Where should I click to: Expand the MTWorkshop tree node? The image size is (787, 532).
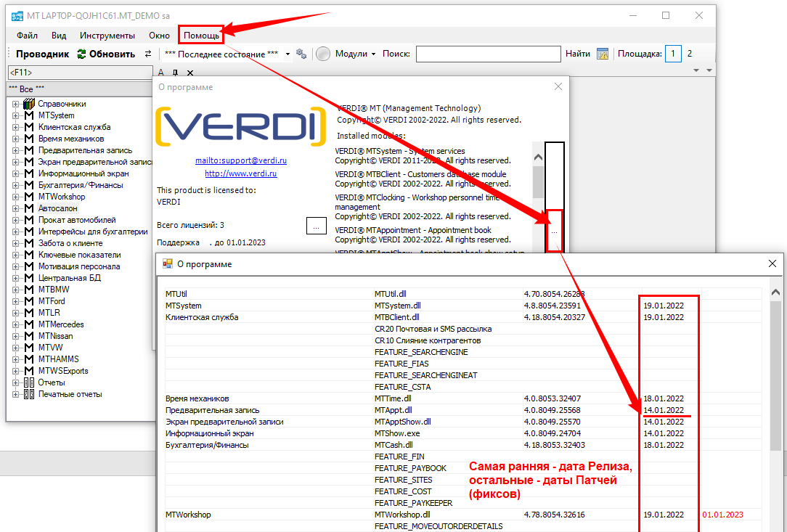coord(15,197)
